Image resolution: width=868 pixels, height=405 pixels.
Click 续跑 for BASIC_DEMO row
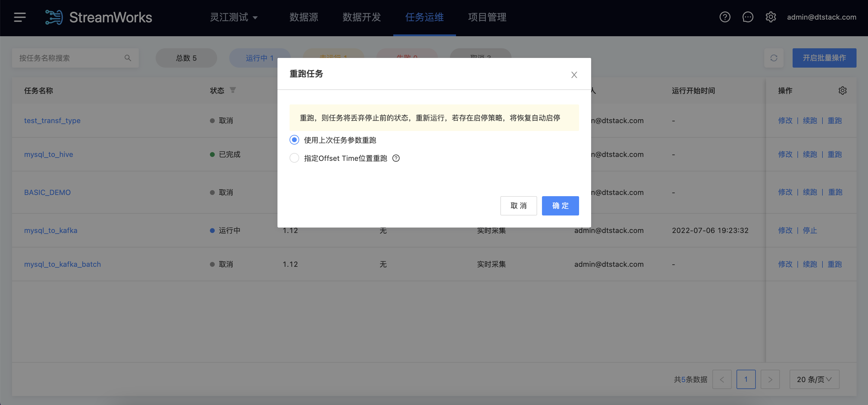[x=810, y=192]
